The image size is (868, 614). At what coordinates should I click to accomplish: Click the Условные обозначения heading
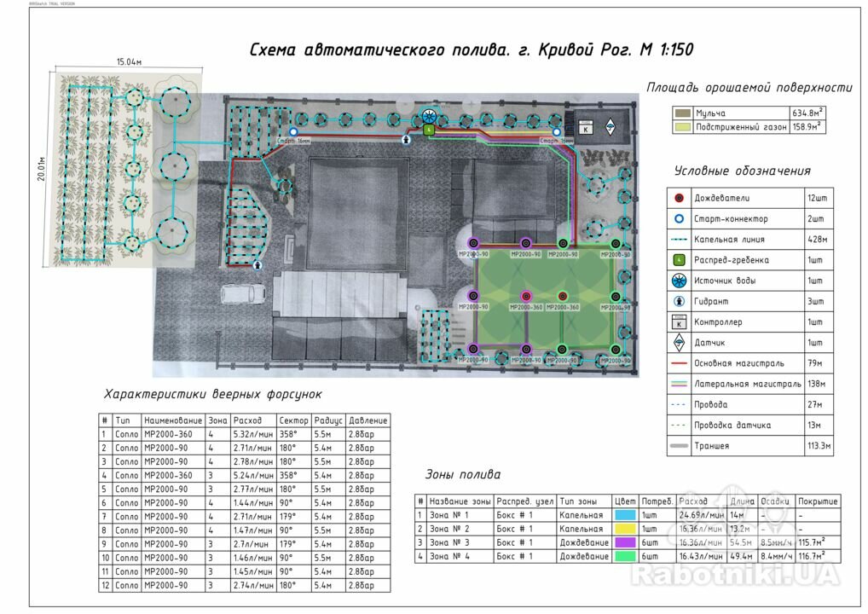(x=743, y=171)
